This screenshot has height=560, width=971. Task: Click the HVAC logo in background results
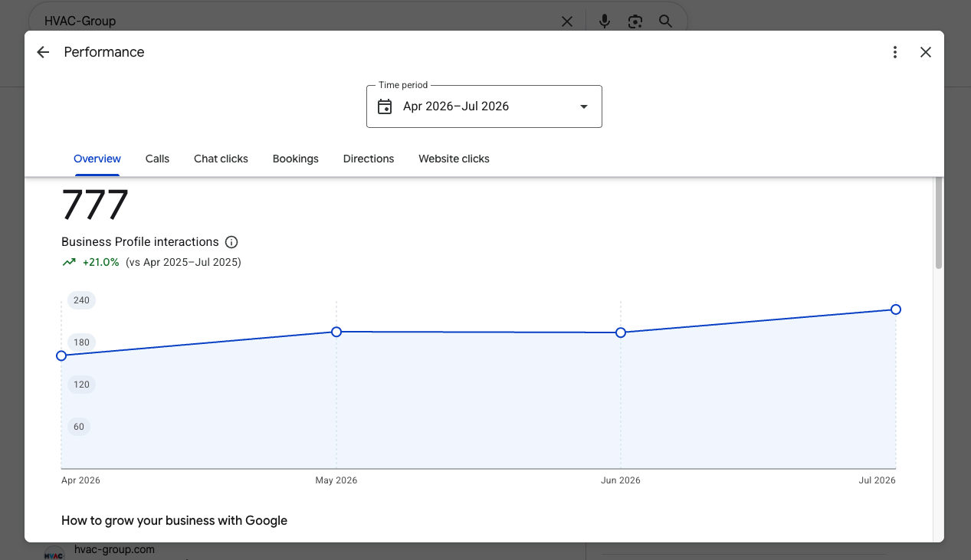[x=54, y=553]
